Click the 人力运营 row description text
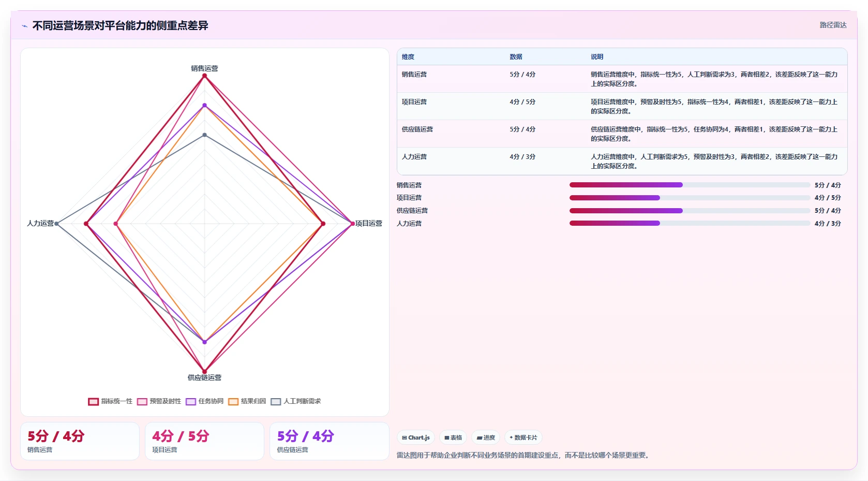The height and width of the screenshot is (481, 868). tap(714, 162)
